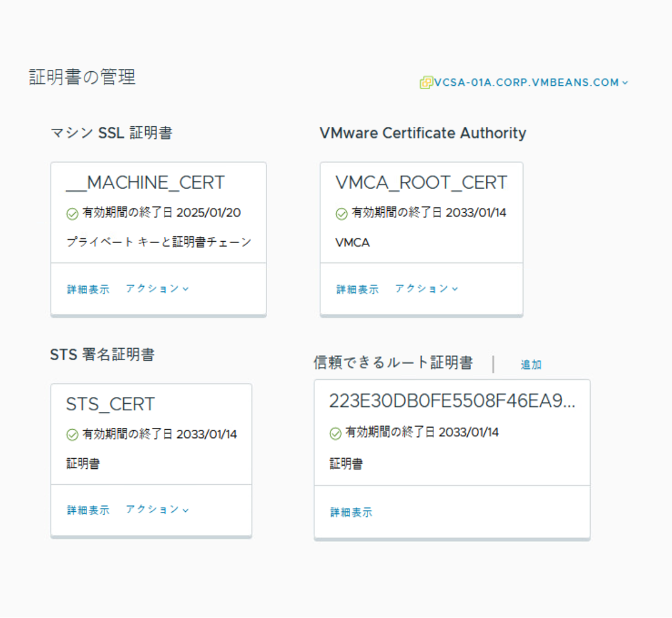Click the 証明書の管理 page heading
The height and width of the screenshot is (618, 672).
pos(83,77)
